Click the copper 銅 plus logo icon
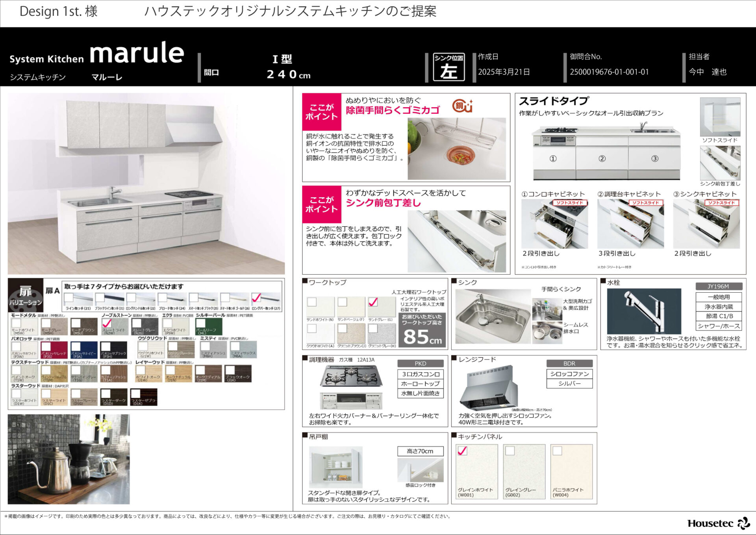The height and width of the screenshot is (535, 756). [x=462, y=106]
